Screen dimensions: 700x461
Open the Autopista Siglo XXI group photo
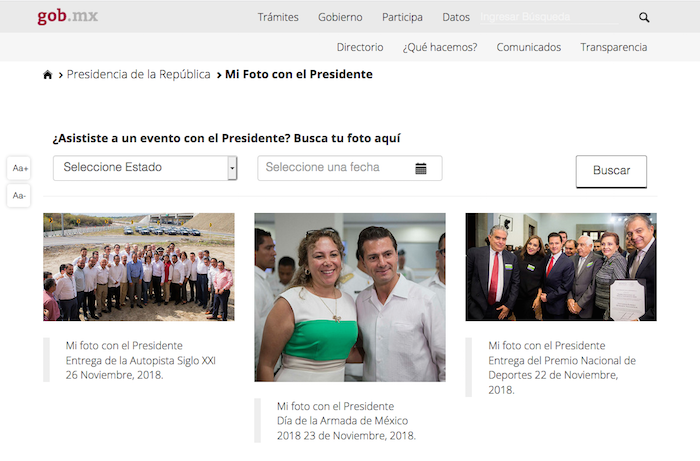coord(139,267)
